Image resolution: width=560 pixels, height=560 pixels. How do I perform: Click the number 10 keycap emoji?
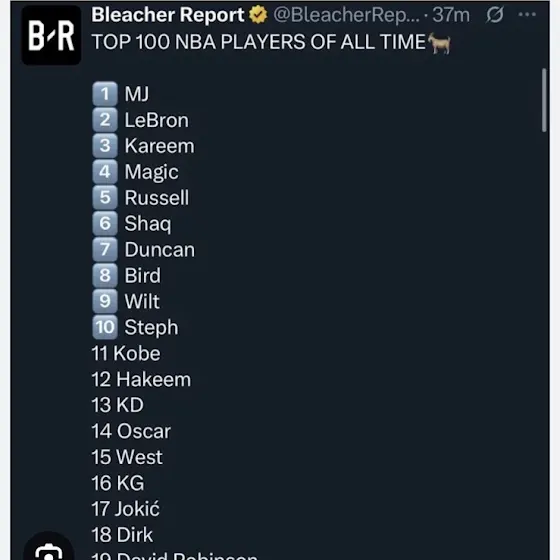click(105, 327)
